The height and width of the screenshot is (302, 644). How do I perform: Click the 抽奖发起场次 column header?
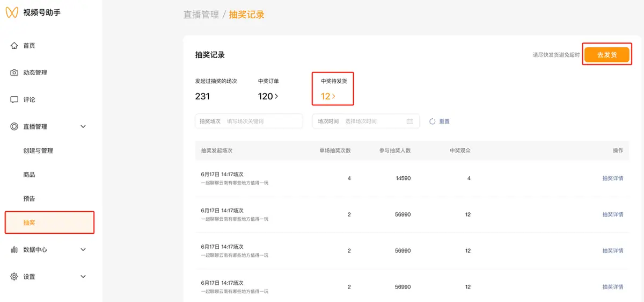point(217,150)
